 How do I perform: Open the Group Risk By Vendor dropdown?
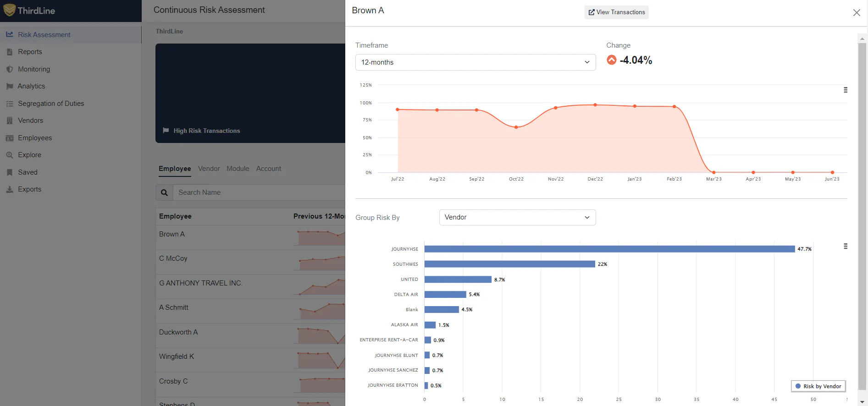pos(518,217)
